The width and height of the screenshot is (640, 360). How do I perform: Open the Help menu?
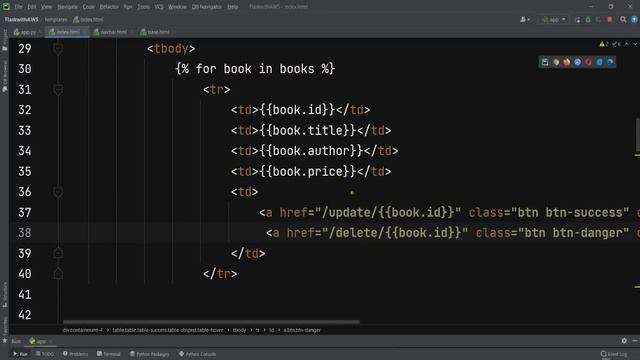(x=233, y=7)
